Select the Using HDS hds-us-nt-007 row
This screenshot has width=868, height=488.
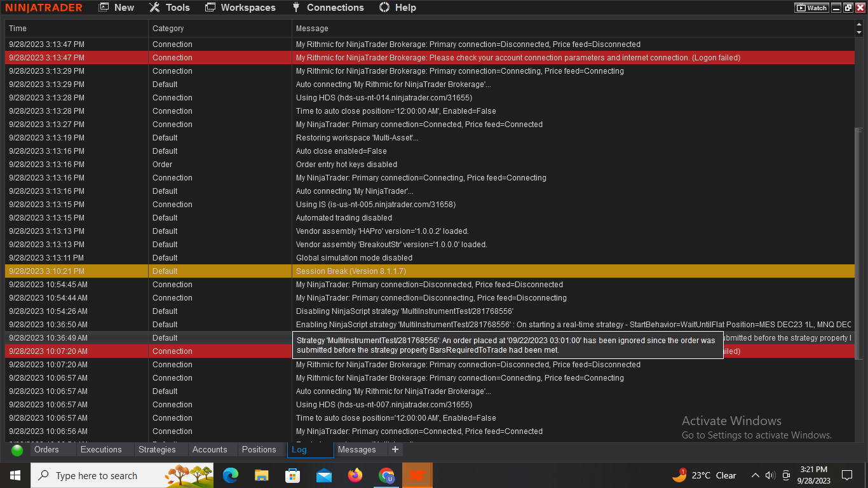pos(430,405)
